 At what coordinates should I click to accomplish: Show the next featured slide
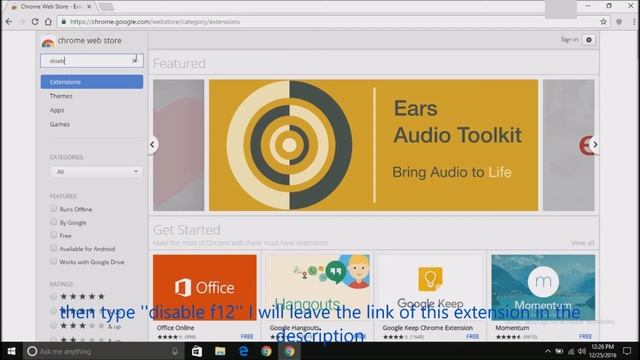click(595, 144)
